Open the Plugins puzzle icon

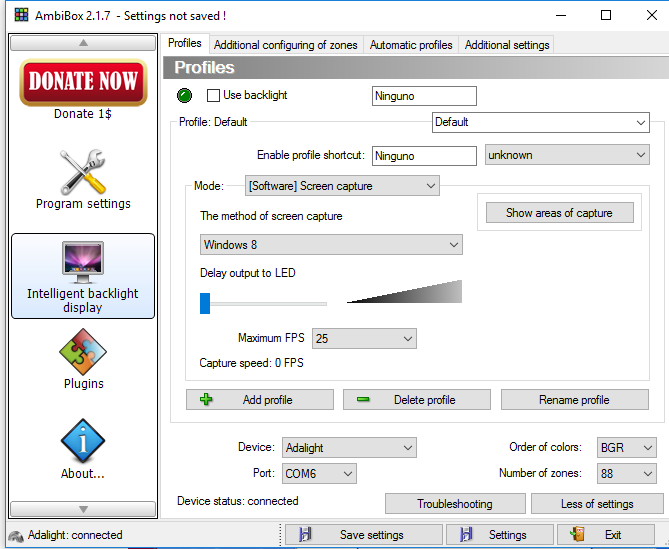pyautogui.click(x=83, y=352)
